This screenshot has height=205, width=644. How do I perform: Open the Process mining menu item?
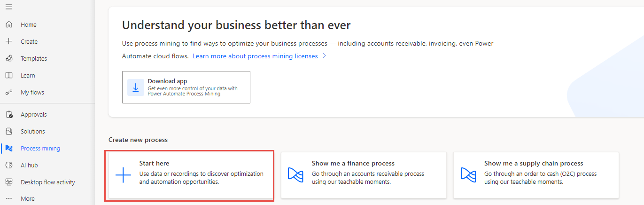[x=40, y=148]
